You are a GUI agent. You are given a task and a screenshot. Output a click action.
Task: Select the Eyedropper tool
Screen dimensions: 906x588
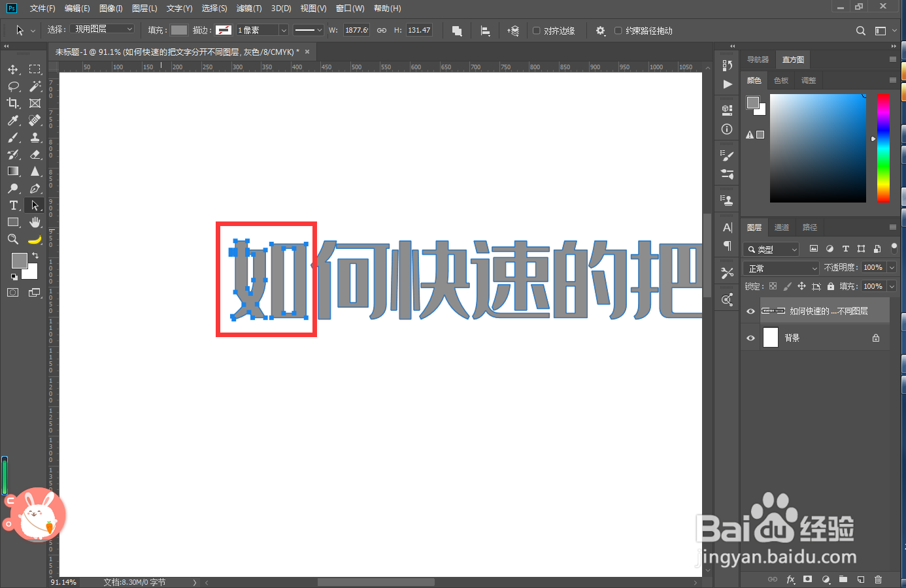pos(13,120)
